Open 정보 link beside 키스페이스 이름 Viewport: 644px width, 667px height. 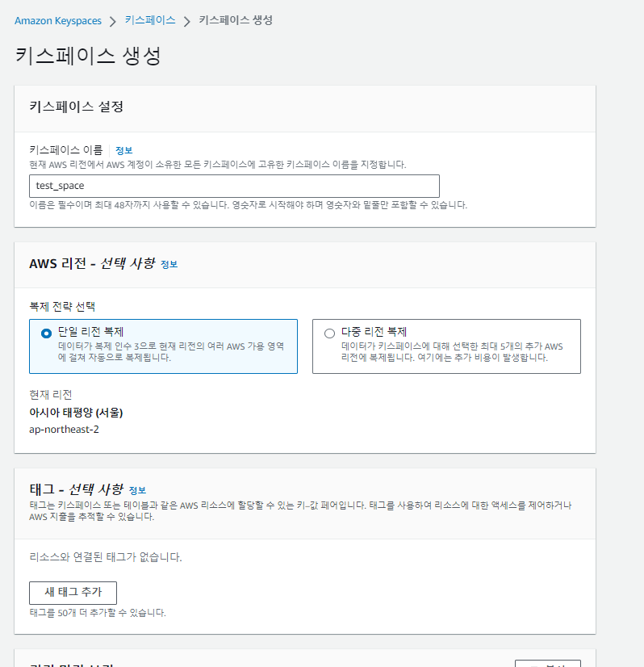(123, 150)
